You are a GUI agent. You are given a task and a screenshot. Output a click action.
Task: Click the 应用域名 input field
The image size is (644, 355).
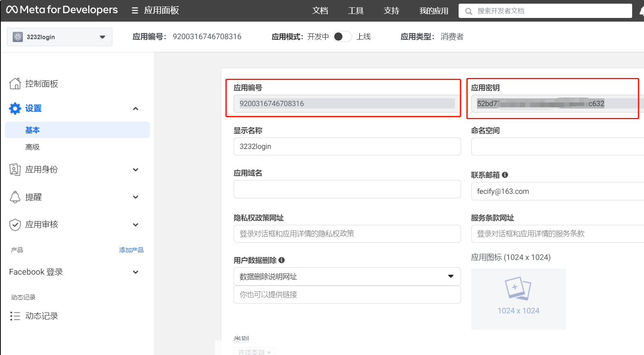pyautogui.click(x=347, y=189)
